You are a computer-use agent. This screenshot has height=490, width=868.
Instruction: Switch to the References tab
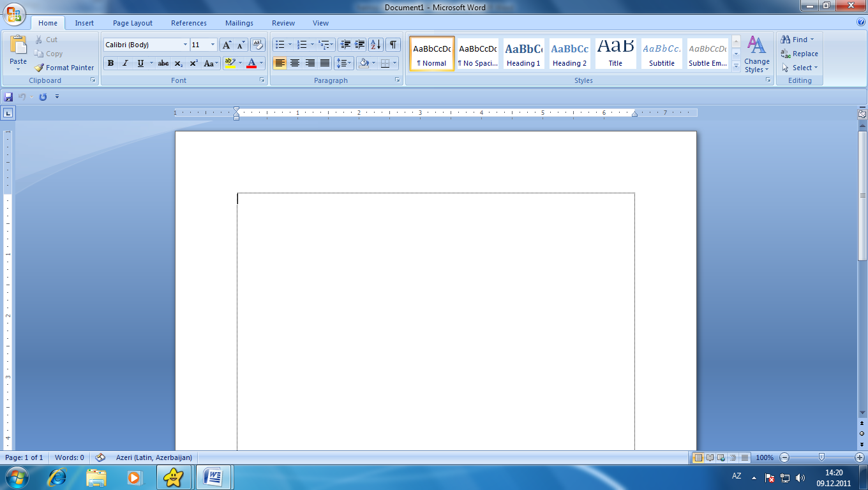(x=189, y=23)
